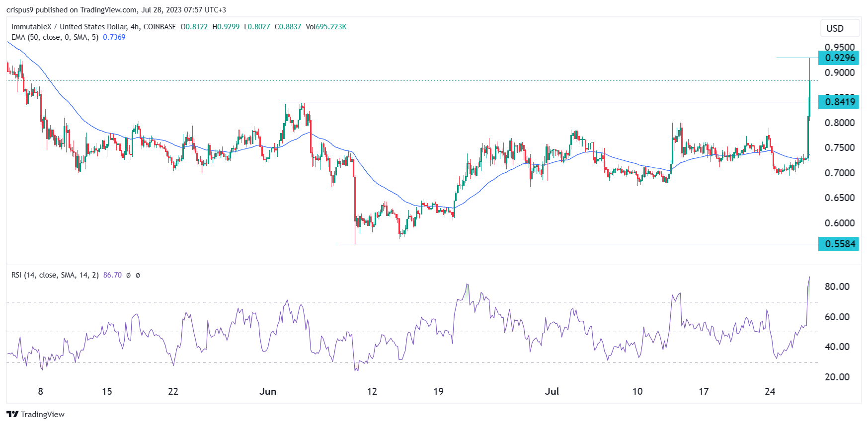The height and width of the screenshot is (425, 868).
Task: Click the Jun label on the time axis
Action: coord(268,391)
